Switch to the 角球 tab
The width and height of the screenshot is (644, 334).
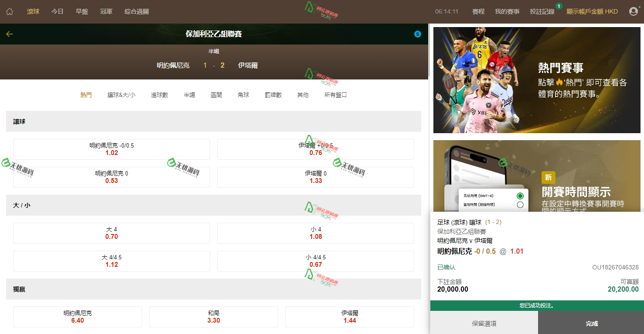(x=243, y=94)
